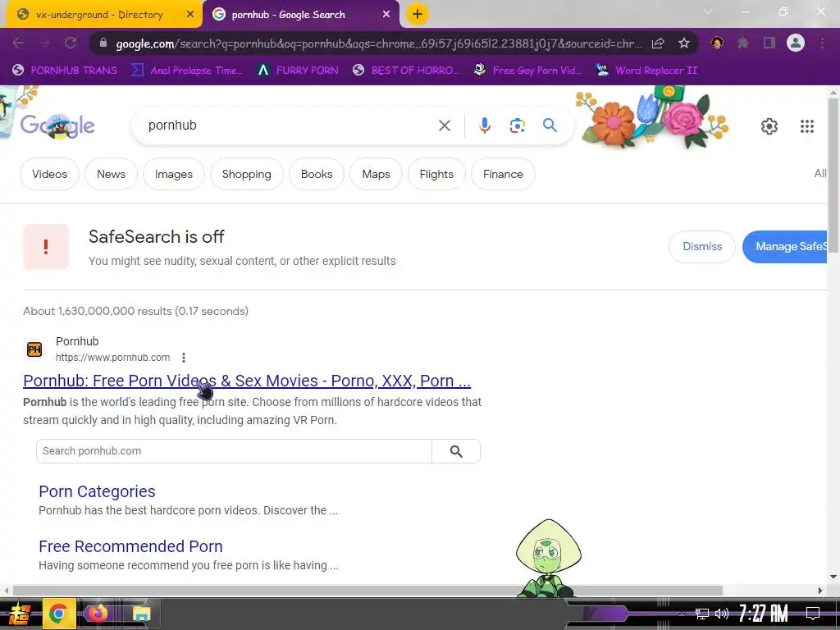Clear the Google search box with X
840x630 pixels.
pos(444,126)
